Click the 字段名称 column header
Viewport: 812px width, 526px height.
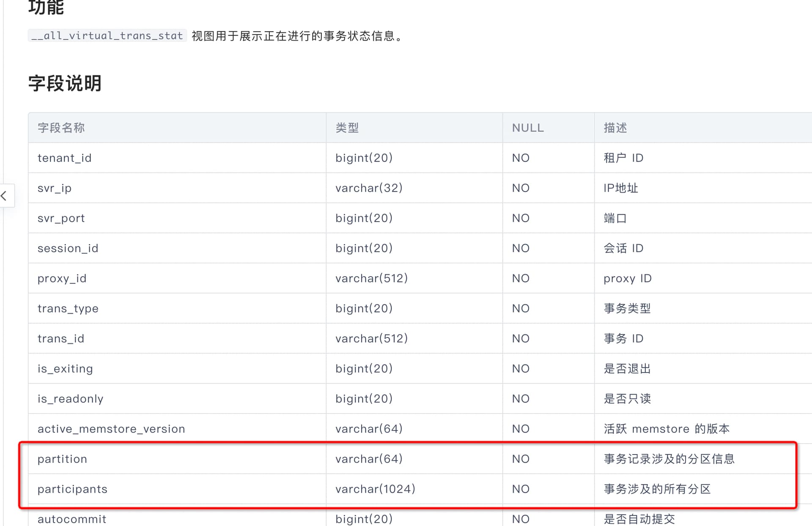(x=61, y=128)
